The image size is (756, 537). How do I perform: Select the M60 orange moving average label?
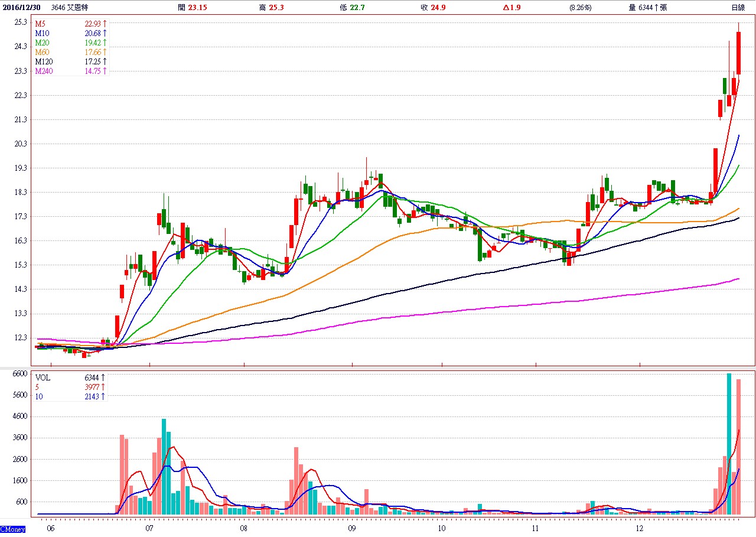click(41, 52)
